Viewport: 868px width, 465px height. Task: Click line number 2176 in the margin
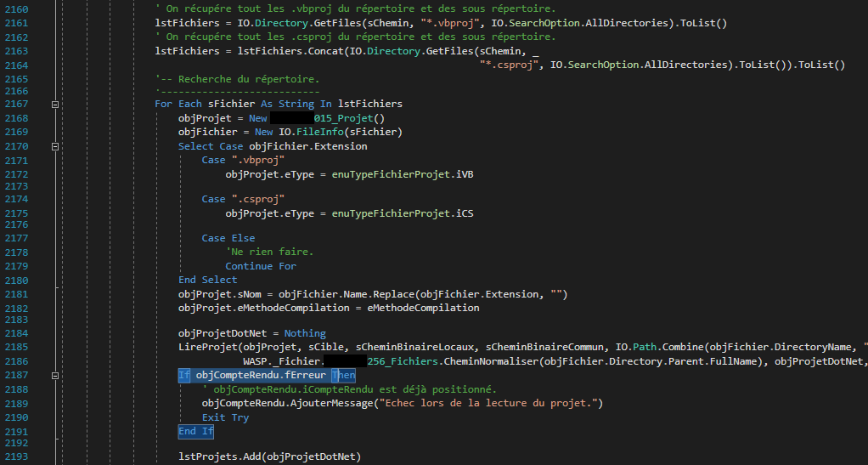point(17,225)
